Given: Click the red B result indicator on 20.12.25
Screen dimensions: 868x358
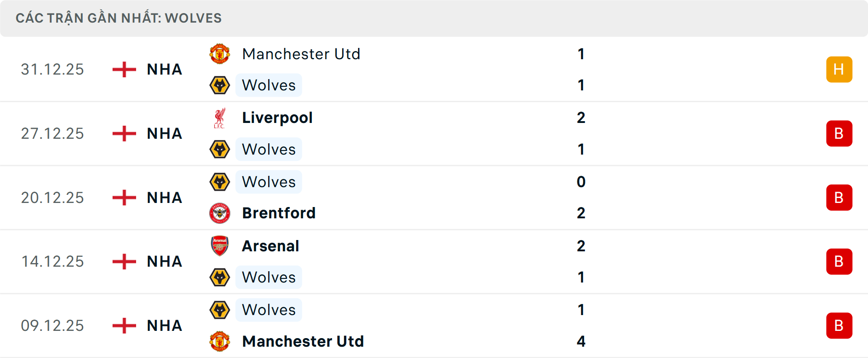Looking at the screenshot, I should [840, 198].
